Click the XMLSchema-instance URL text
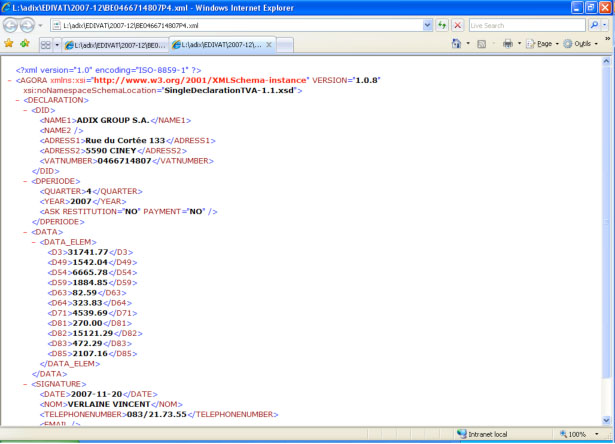615x444 pixels. (200, 80)
